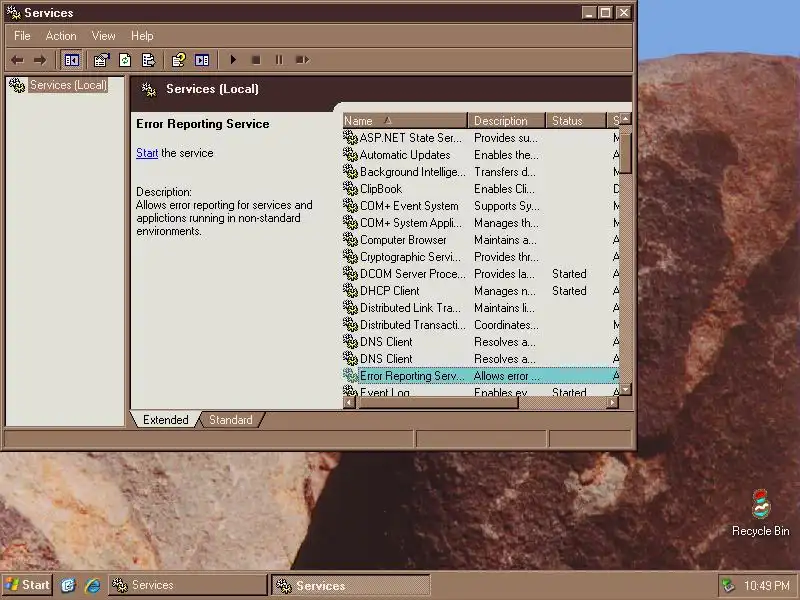The image size is (800, 600).
Task: Open Properties via the toolbar icon
Action: click(x=101, y=60)
